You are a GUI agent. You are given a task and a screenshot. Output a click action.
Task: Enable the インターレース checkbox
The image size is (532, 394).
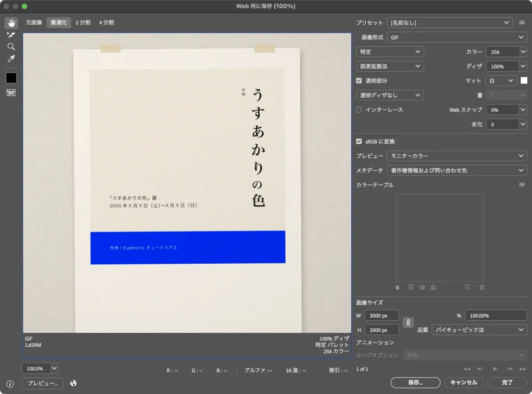[359, 110]
